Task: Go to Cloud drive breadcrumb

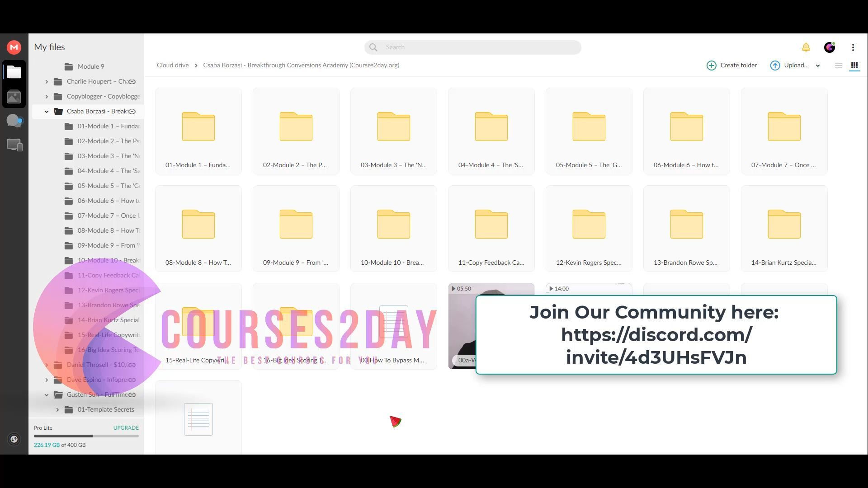Action: pyautogui.click(x=173, y=65)
